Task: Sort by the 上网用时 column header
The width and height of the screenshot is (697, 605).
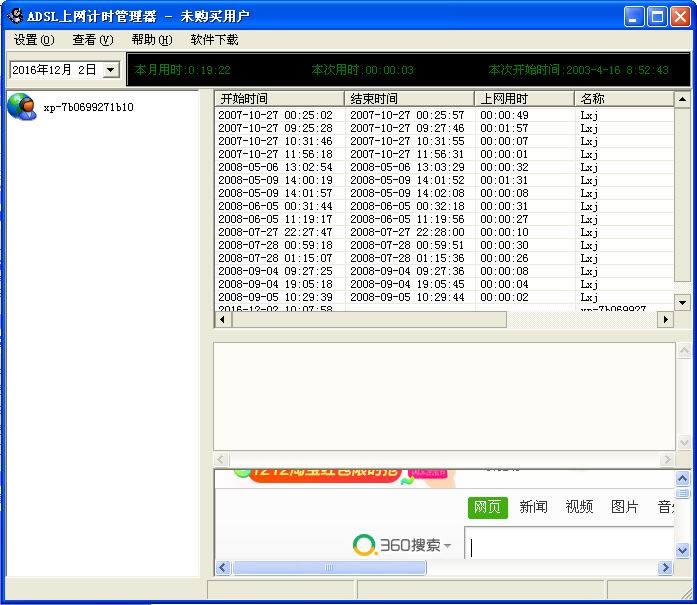Action: pos(524,99)
